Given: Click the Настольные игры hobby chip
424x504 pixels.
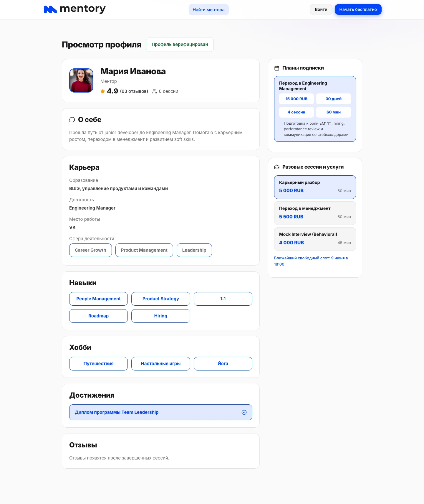Looking at the screenshot, I should click(x=161, y=364).
